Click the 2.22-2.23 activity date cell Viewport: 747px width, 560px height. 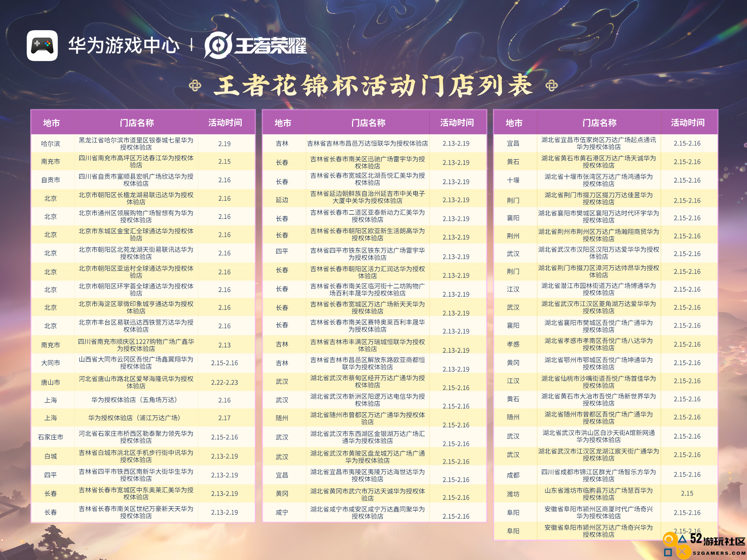pyautogui.click(x=224, y=382)
